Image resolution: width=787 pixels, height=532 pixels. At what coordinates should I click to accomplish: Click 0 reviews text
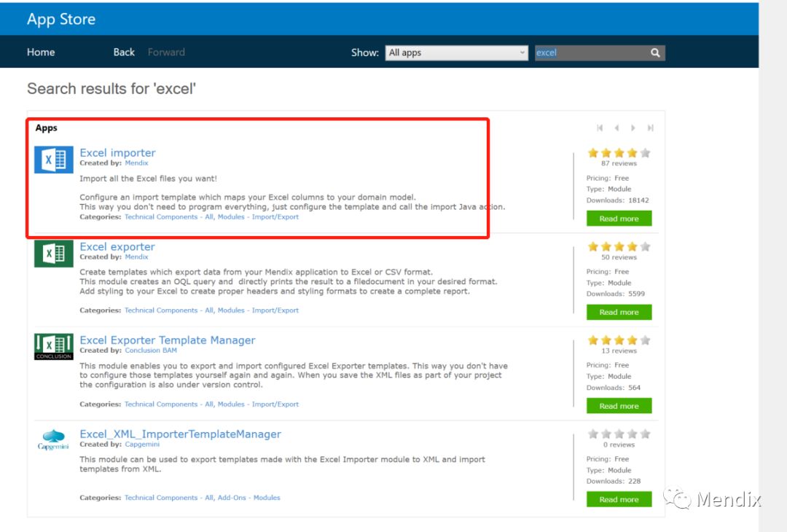coord(619,445)
